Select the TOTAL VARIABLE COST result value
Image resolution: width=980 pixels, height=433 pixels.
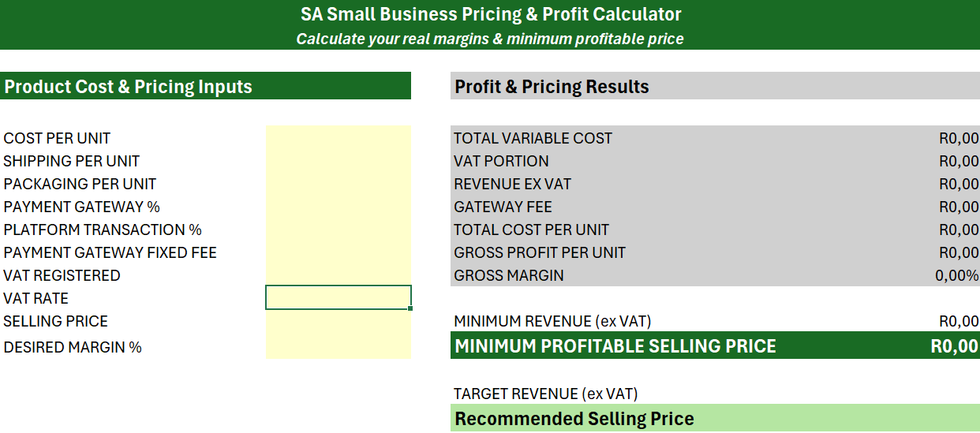[958, 138]
